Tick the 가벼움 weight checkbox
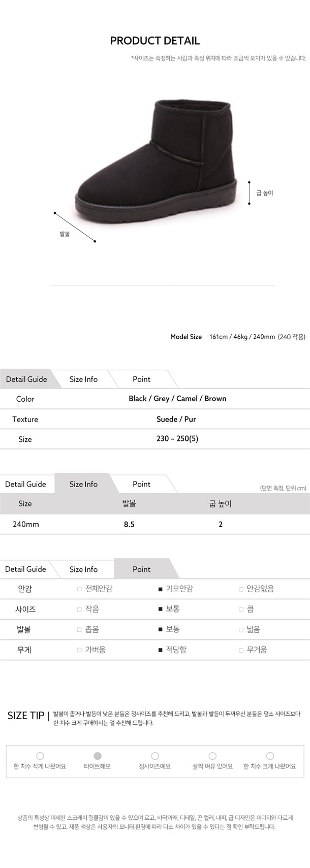The width and height of the screenshot is (310, 868). pyautogui.click(x=79, y=650)
